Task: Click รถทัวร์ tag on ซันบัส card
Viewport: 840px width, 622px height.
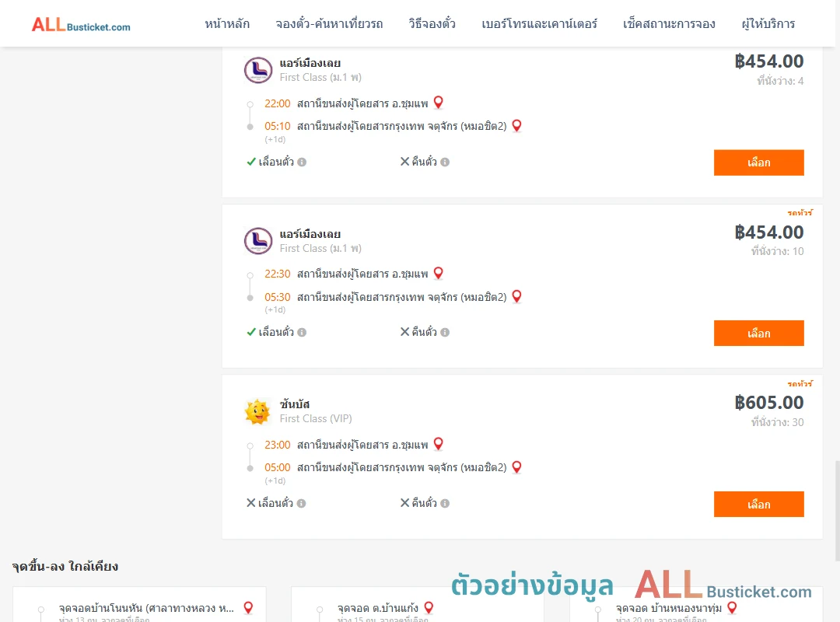Action: pos(800,383)
